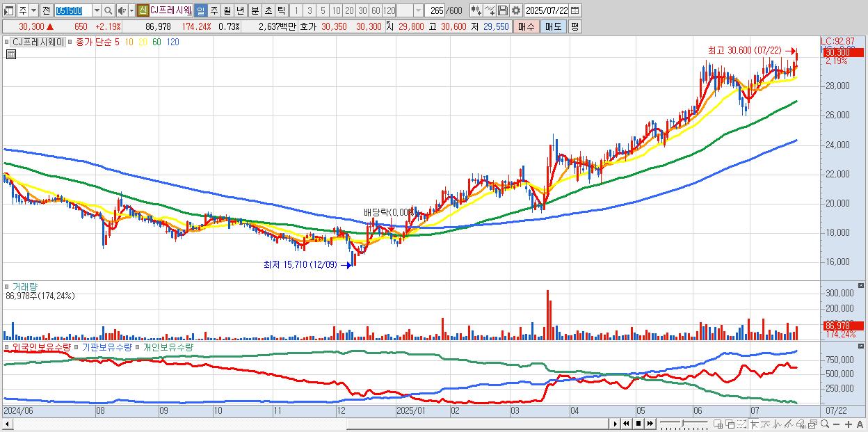Viewport: 868px width, 432px height.
Task: Open the search magnifier next to stock code
Action: click(108, 11)
